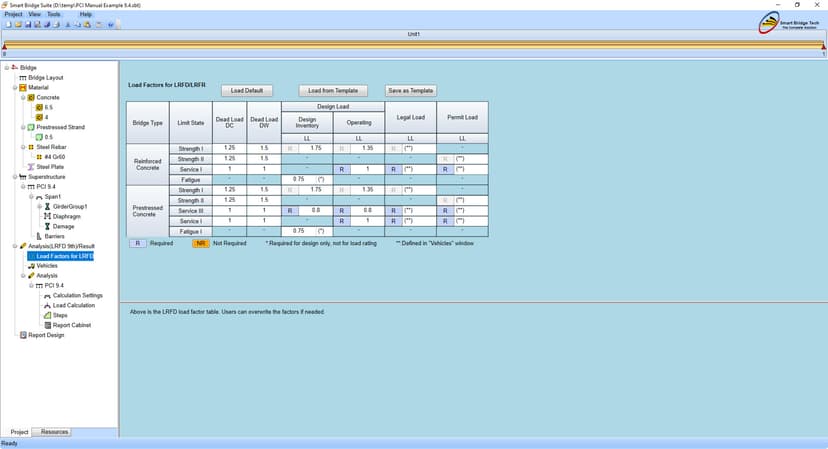This screenshot has width=828, height=449.
Task: Collapse the Bridge root node
Action: (x=7, y=68)
